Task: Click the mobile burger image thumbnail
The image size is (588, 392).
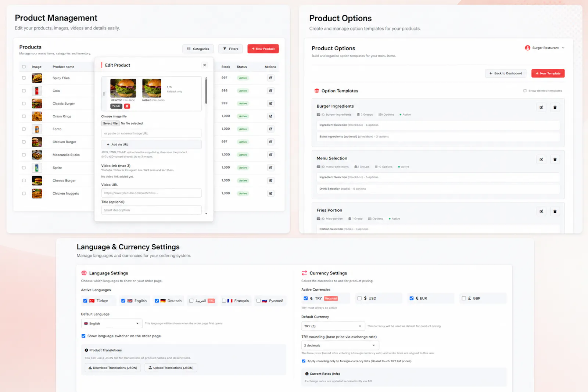Action: click(x=152, y=88)
